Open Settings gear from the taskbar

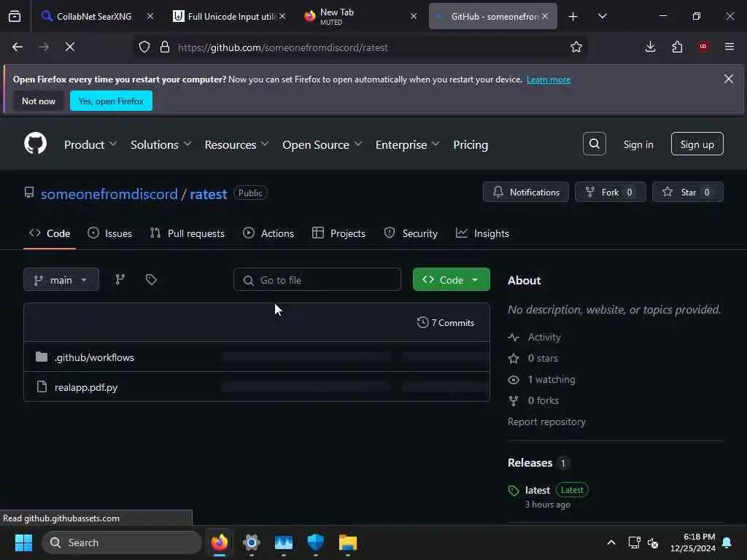(252, 542)
